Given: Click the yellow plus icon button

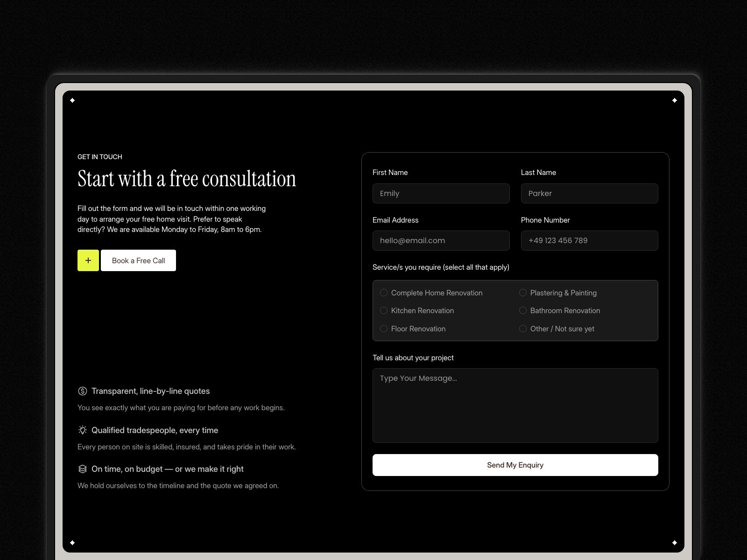Looking at the screenshot, I should [88, 260].
